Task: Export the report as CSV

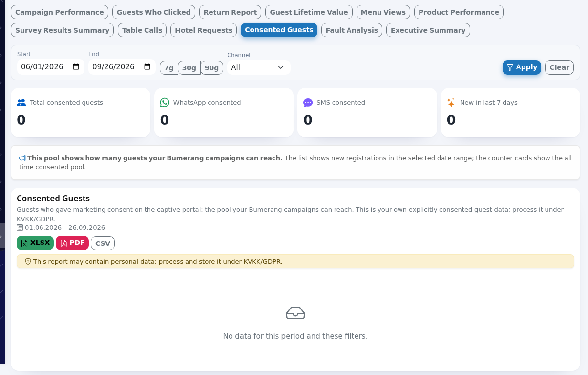Action: (x=103, y=243)
